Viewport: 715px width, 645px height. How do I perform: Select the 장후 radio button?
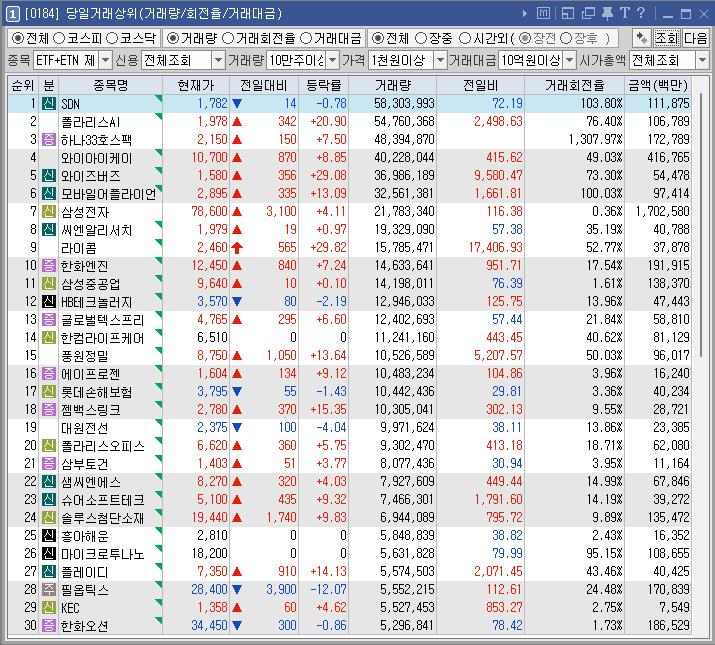566,38
